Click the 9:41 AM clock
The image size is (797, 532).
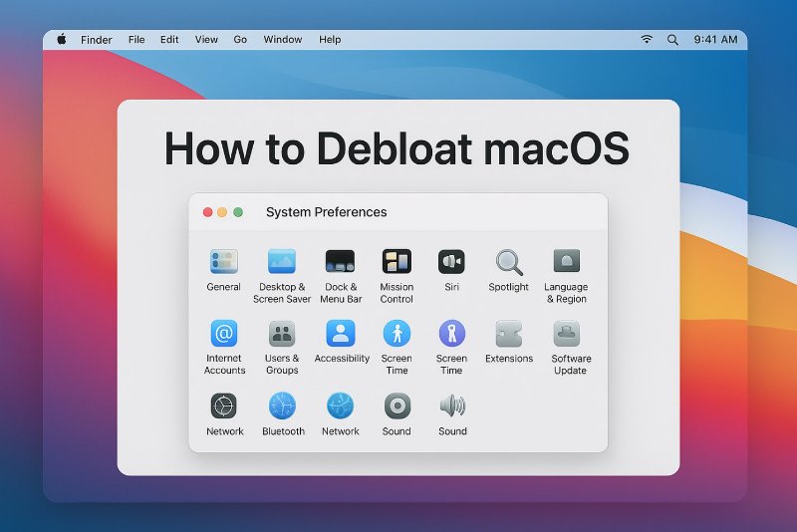tap(715, 39)
